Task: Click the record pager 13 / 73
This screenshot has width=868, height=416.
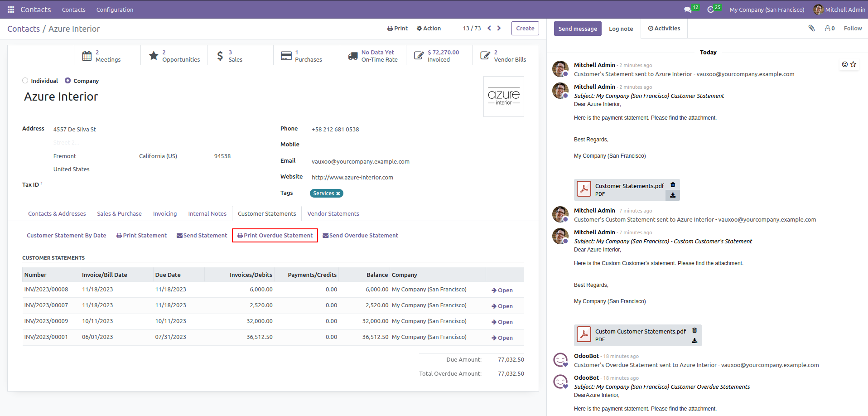Action: (472, 28)
